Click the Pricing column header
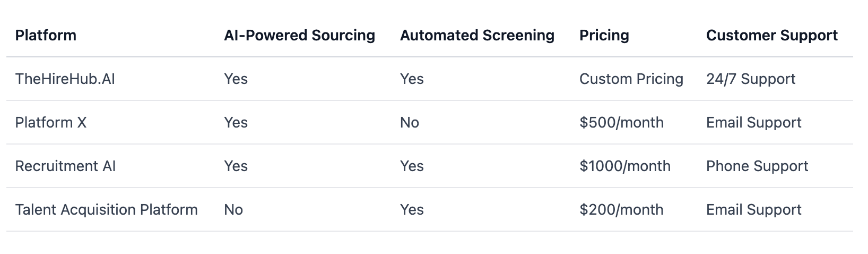 604,35
